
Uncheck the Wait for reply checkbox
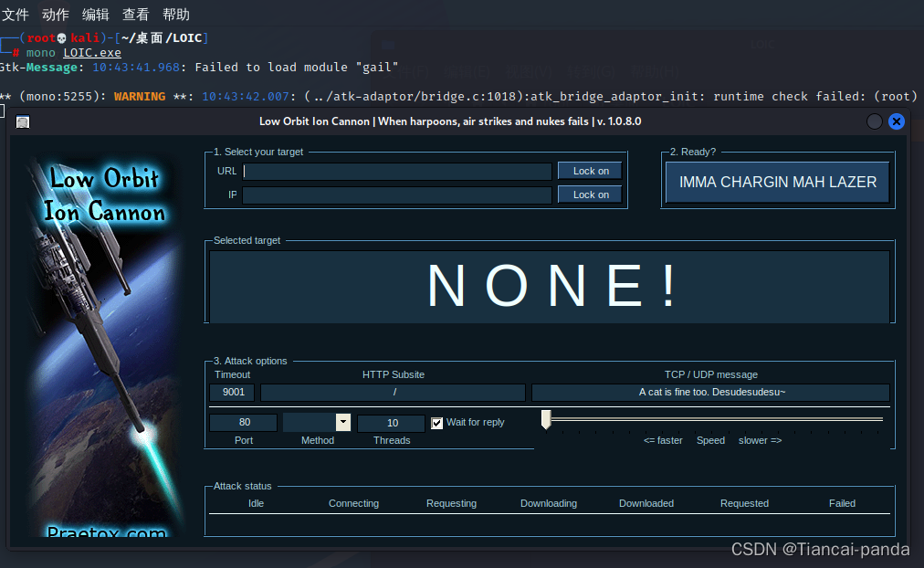point(436,423)
